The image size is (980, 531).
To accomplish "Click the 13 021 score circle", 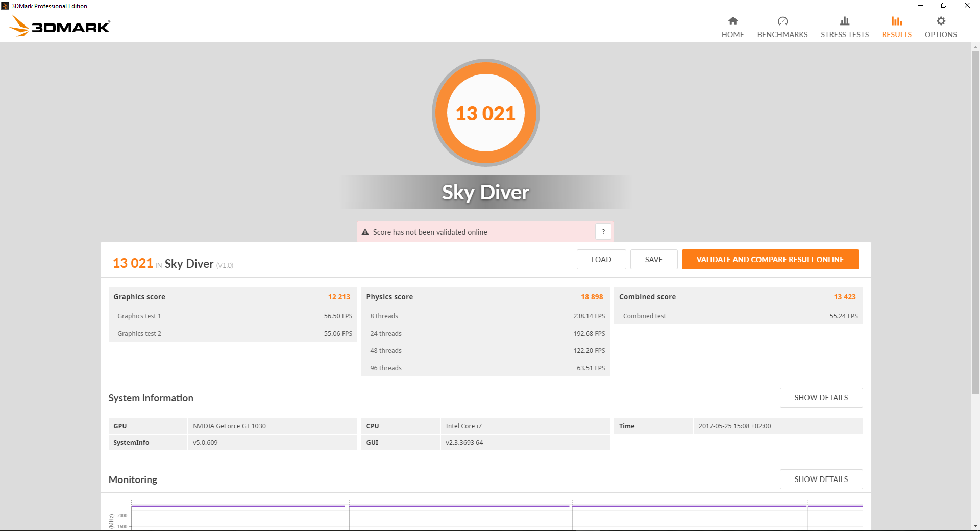I will (486, 113).
